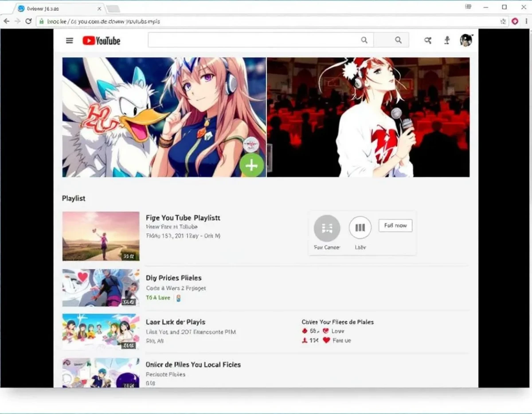This screenshot has height=414, width=532.
Task: Open Onlice de Pliles You Local Ficles thumbnail
Action: (x=101, y=373)
